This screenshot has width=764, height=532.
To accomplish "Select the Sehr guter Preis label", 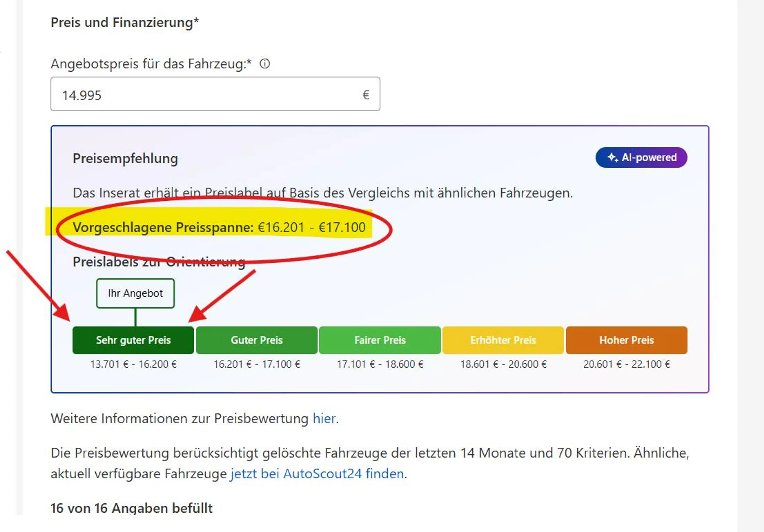I will point(133,340).
